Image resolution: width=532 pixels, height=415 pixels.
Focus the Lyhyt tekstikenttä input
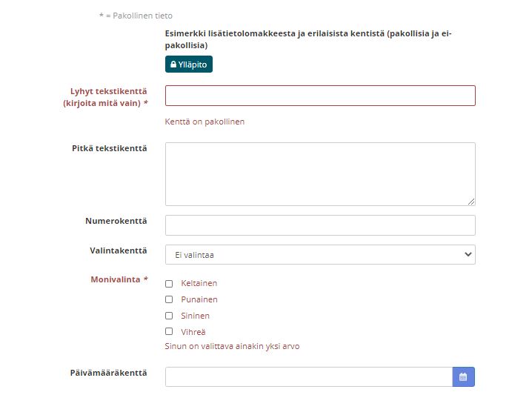click(319, 96)
